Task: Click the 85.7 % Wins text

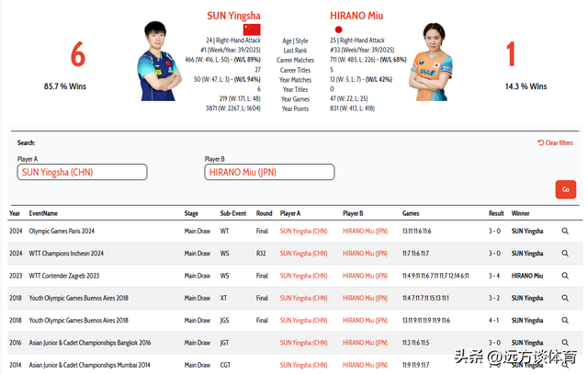Action: [65, 86]
